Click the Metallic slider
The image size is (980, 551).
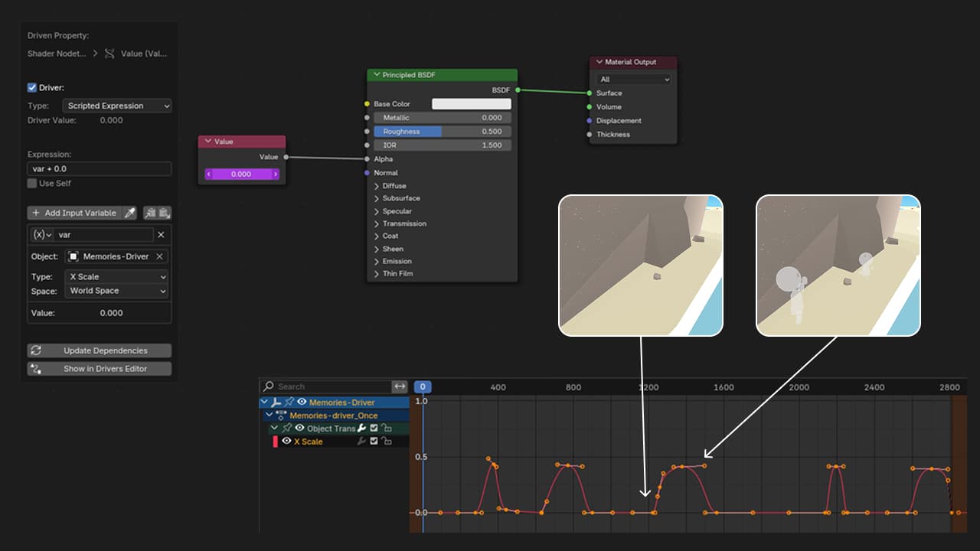click(443, 118)
